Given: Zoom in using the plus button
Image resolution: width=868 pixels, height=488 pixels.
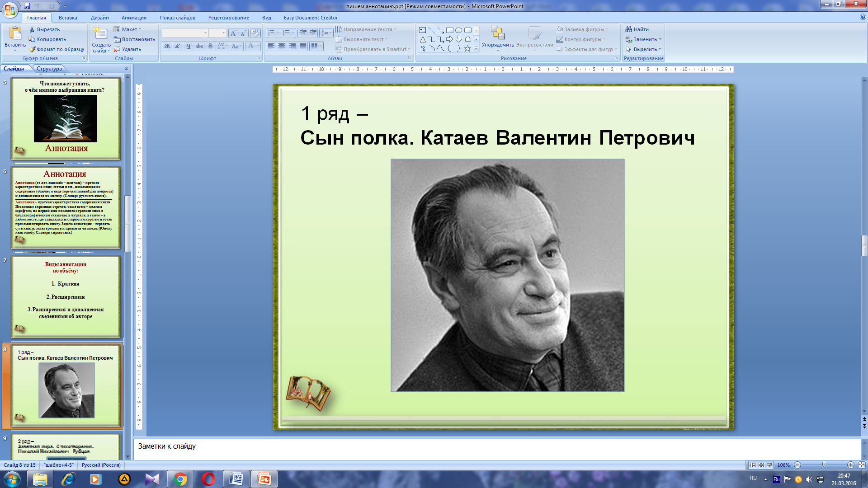Looking at the screenshot, I should pyautogui.click(x=850, y=465).
